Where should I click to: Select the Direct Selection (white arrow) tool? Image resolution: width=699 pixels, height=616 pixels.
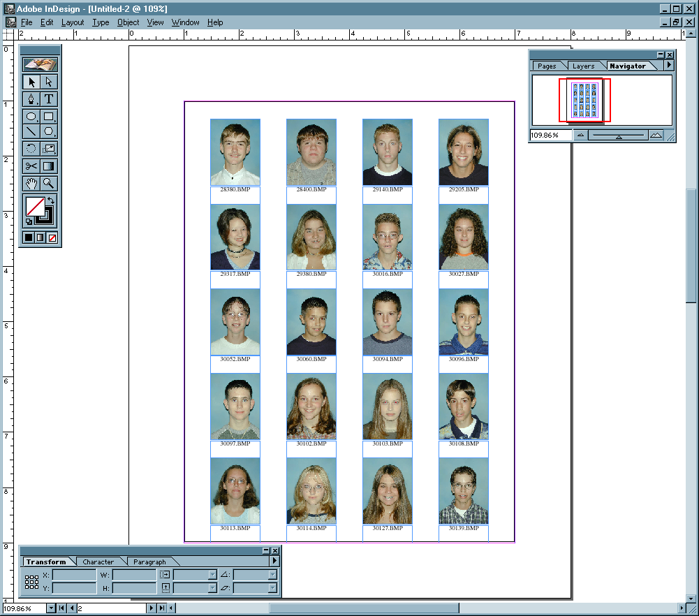click(49, 82)
